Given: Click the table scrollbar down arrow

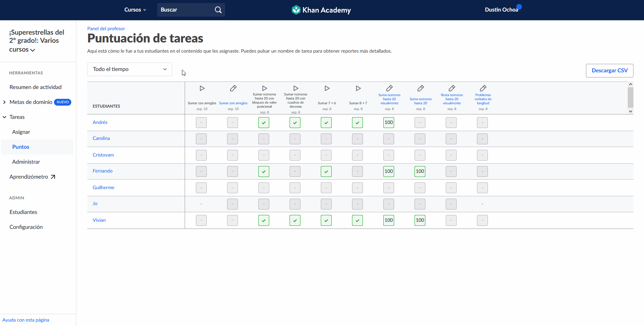Looking at the screenshot, I should point(630,111).
